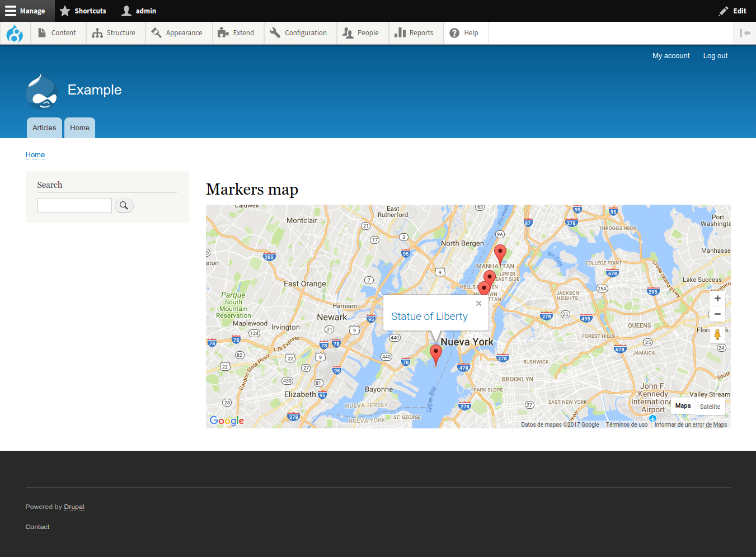Toggle the toolbar orientation arrow
This screenshot has height=557, width=756.
coord(744,33)
